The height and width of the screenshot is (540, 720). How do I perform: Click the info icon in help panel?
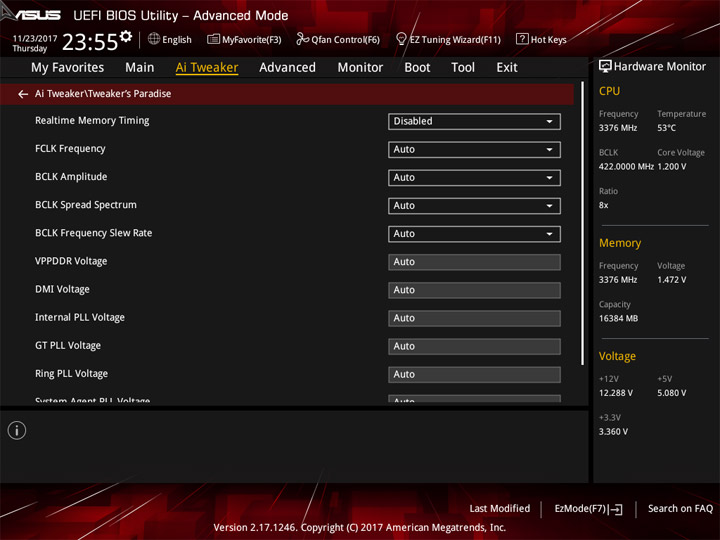point(17,431)
